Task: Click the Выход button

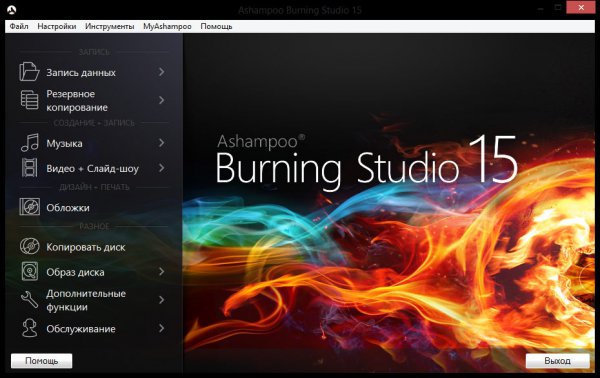Action: click(558, 361)
